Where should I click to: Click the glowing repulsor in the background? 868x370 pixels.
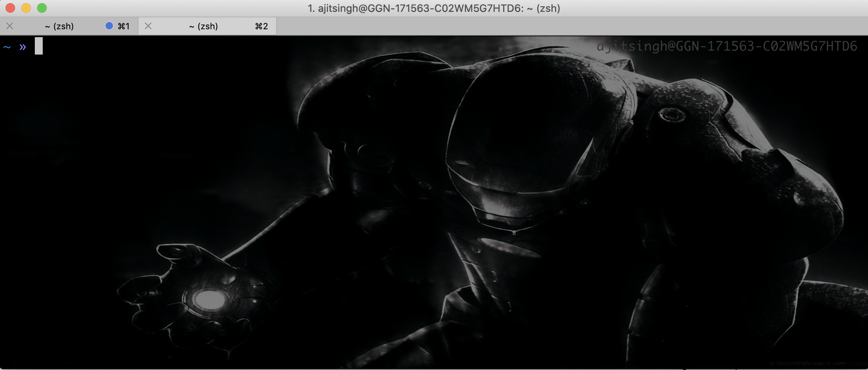pyautogui.click(x=208, y=299)
